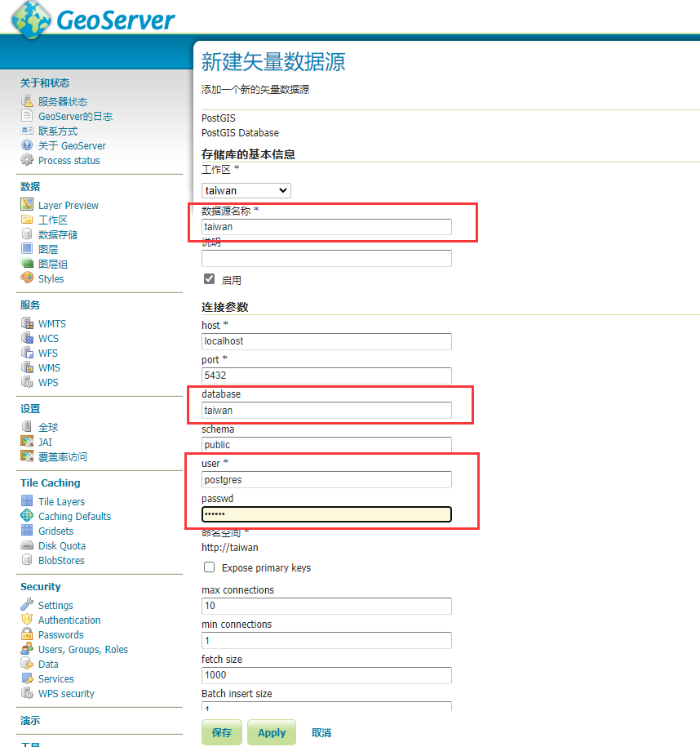Image resolution: width=700 pixels, height=747 pixels.
Task: Click the Process status gear icon
Action: click(x=27, y=160)
